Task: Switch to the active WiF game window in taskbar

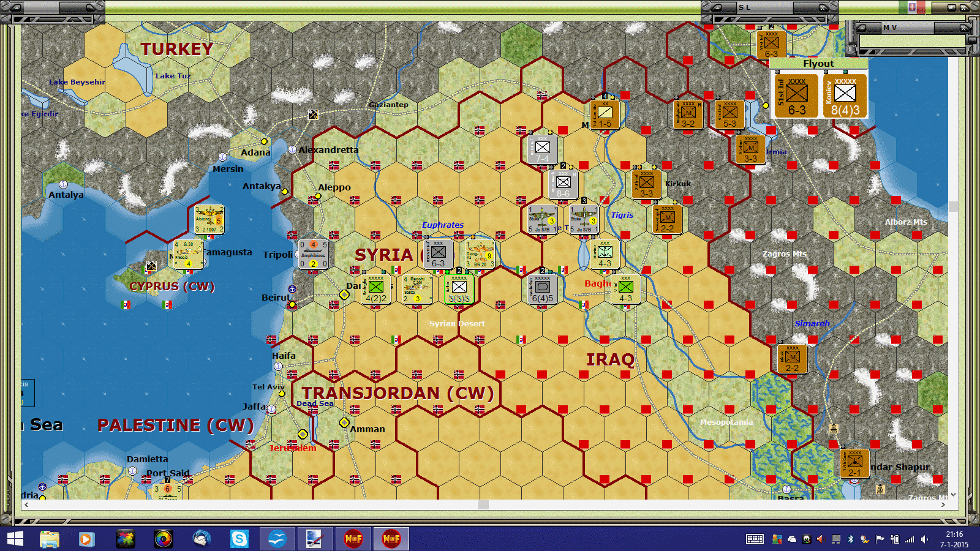Action: point(391,539)
